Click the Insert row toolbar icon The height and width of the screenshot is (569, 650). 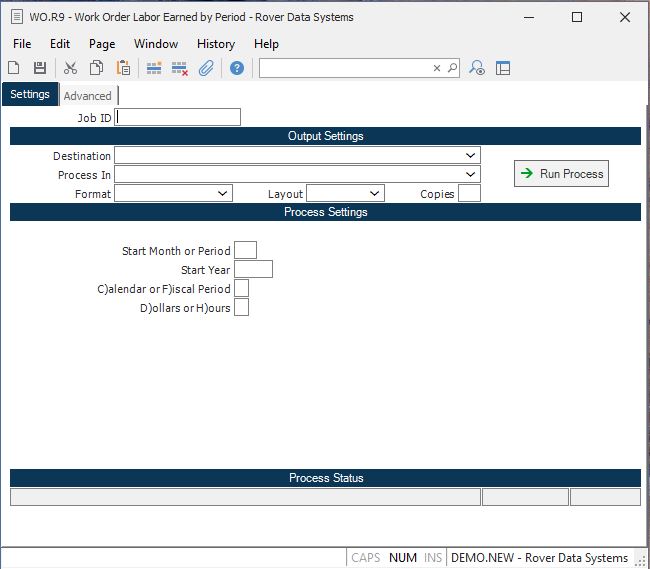coord(154,68)
